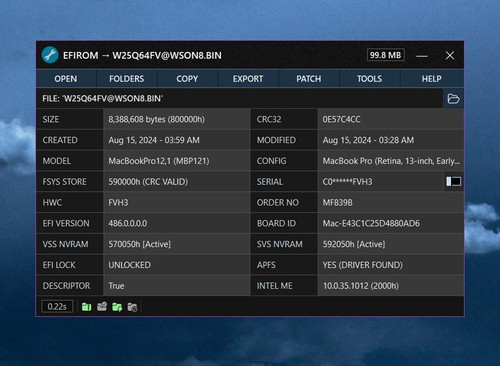Minimize the EFIROM window
This screenshot has width=500, height=366.
[x=422, y=56]
